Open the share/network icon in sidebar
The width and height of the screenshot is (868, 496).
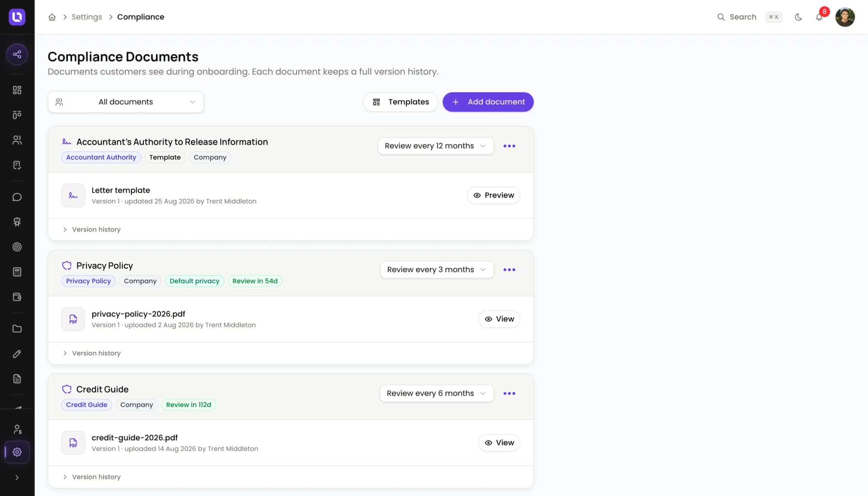pos(17,54)
